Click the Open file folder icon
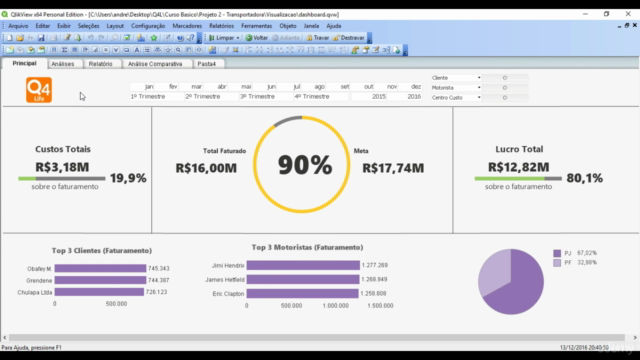 pos(20,38)
